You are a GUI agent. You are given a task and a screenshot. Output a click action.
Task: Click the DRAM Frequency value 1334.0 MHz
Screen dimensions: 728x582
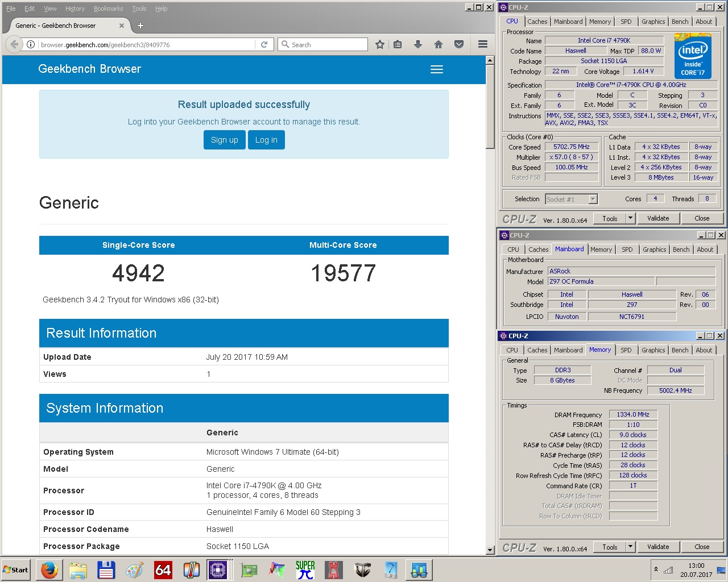click(x=633, y=414)
